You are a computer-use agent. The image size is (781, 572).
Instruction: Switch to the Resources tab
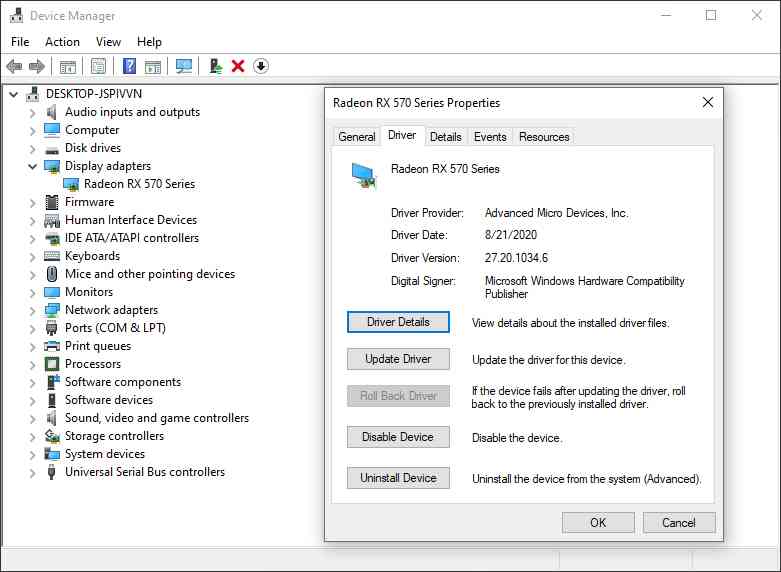(543, 137)
